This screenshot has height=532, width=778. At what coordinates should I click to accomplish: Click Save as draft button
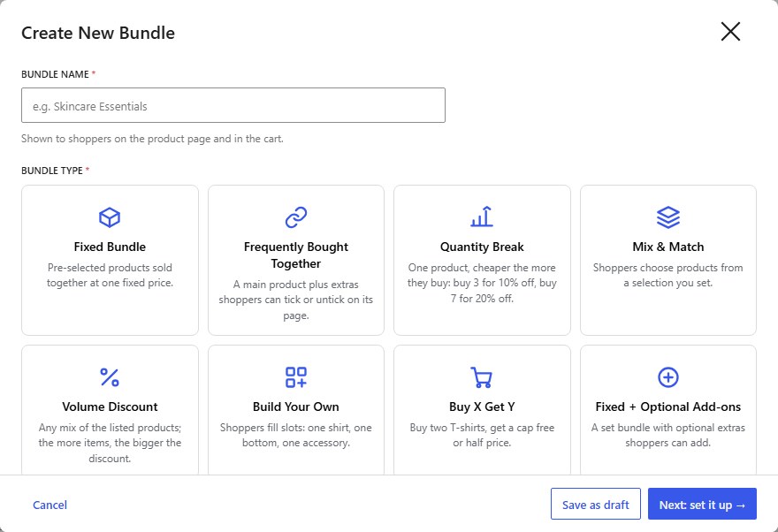click(x=595, y=504)
